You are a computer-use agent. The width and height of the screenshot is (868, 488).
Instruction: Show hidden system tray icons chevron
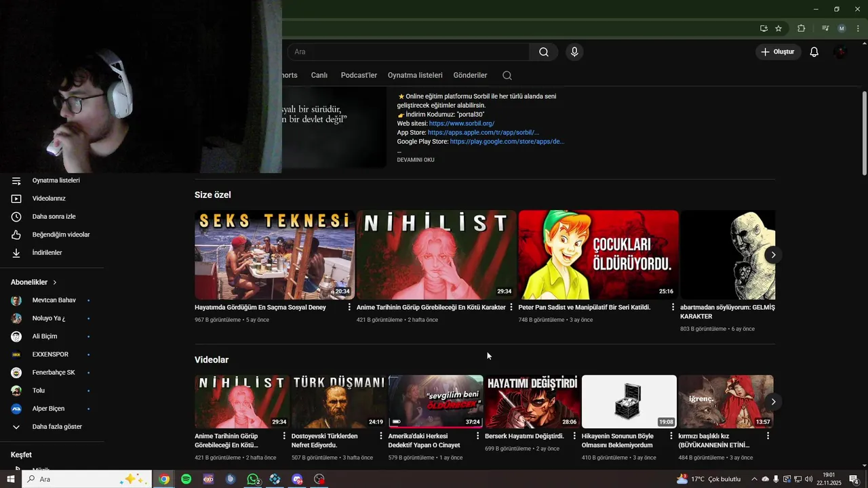click(x=754, y=479)
